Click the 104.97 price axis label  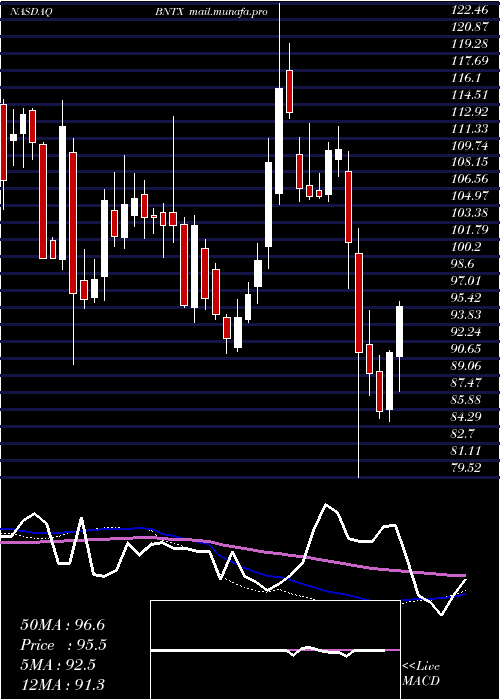468,196
